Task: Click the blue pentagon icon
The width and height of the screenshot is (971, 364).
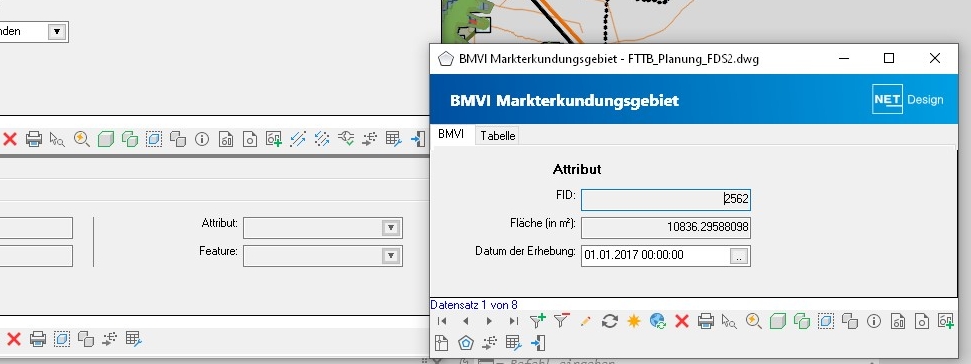Action: point(466,342)
